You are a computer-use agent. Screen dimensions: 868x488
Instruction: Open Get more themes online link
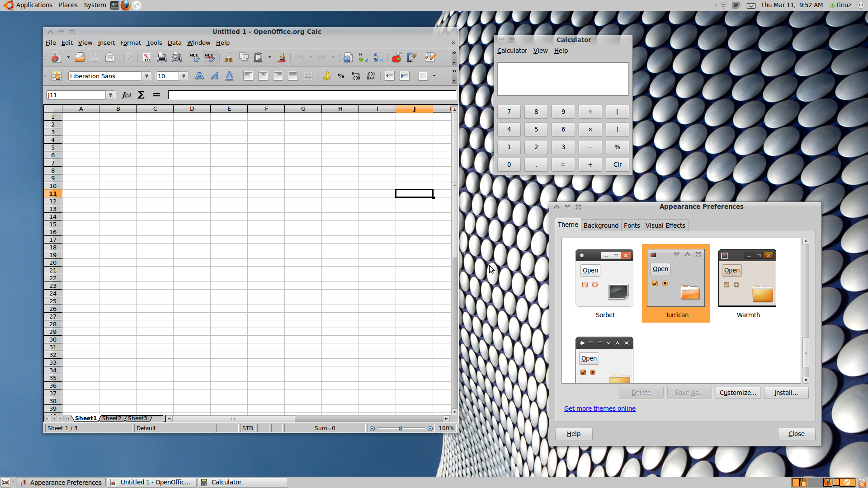599,408
